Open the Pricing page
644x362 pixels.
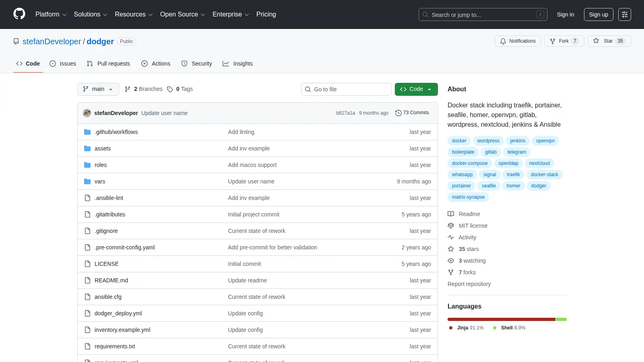[266, 14]
